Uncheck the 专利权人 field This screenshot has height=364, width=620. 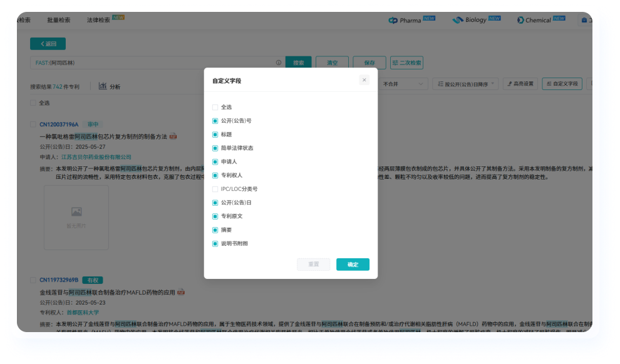pyautogui.click(x=215, y=175)
